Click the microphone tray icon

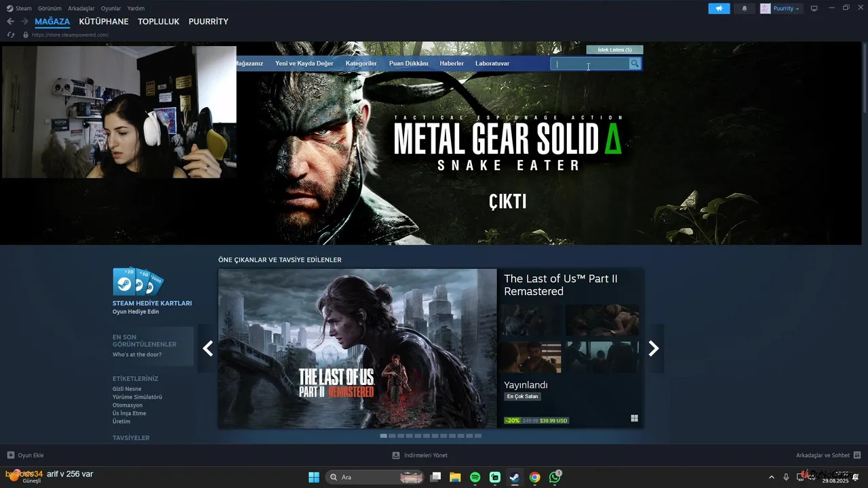786,477
